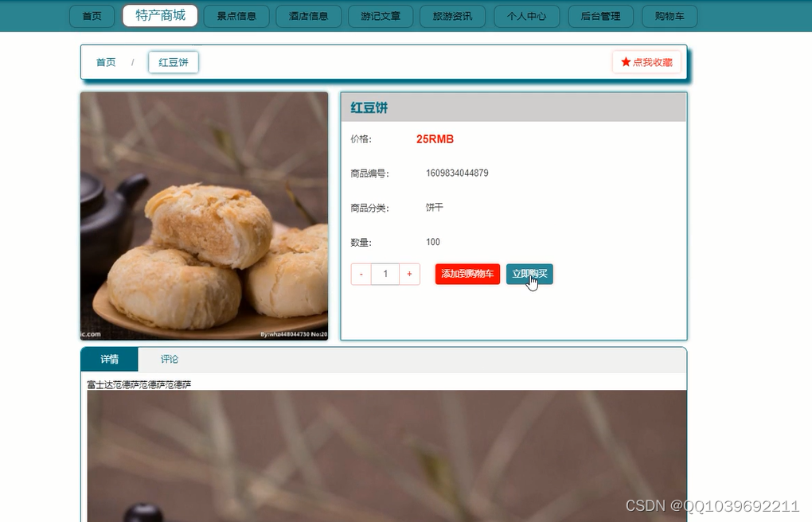Image resolution: width=812 pixels, height=522 pixels.
Task: Open the 购物车 nav item
Action: [x=670, y=16]
